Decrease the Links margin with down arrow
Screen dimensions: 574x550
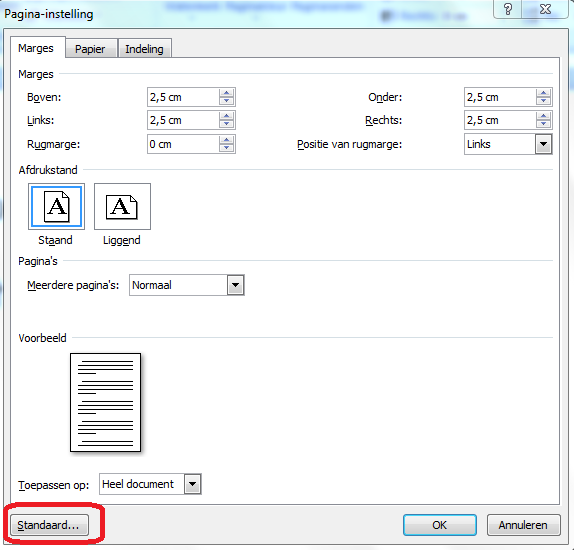[227, 124]
